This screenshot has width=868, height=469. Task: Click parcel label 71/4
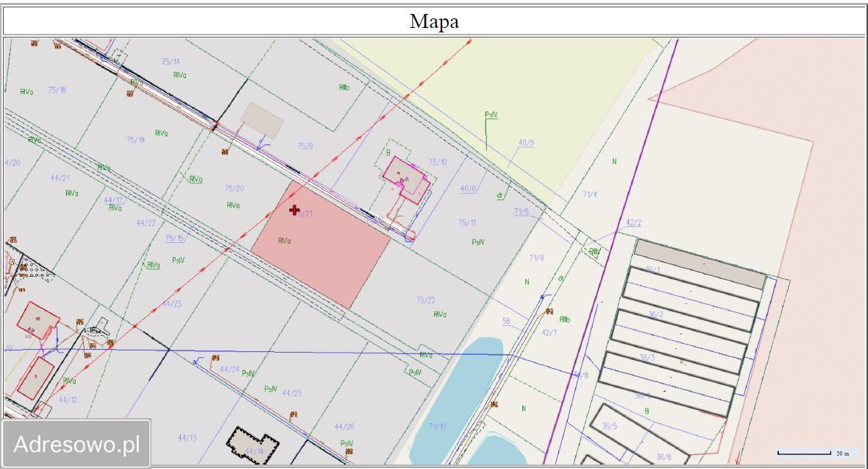coord(589,194)
